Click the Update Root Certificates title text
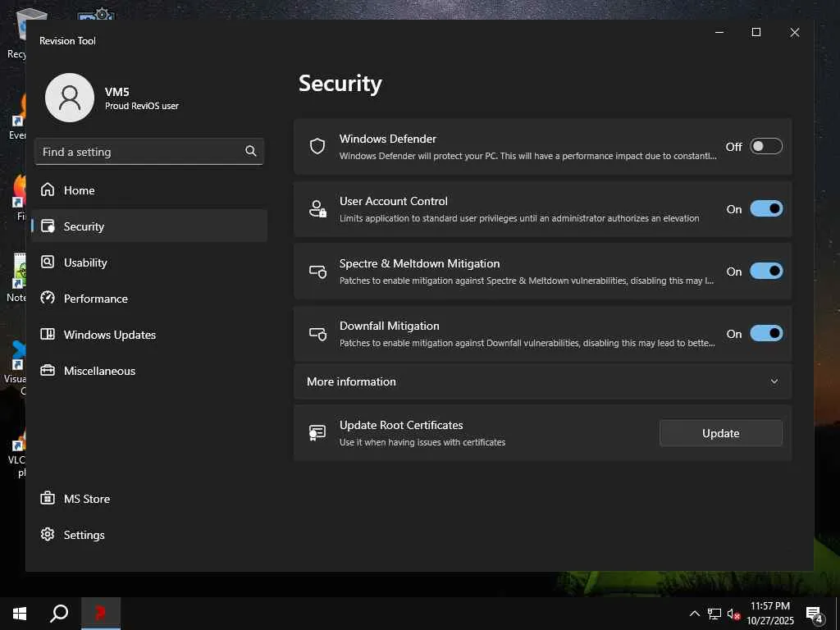The image size is (840, 630). (401, 425)
